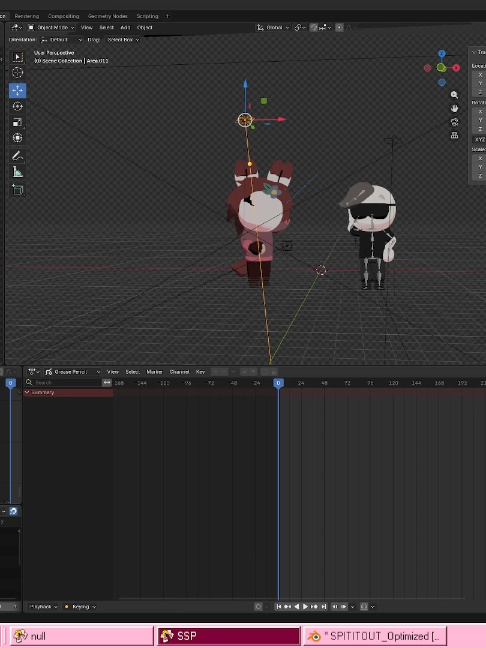Select the Add Cube tool

click(x=17, y=190)
